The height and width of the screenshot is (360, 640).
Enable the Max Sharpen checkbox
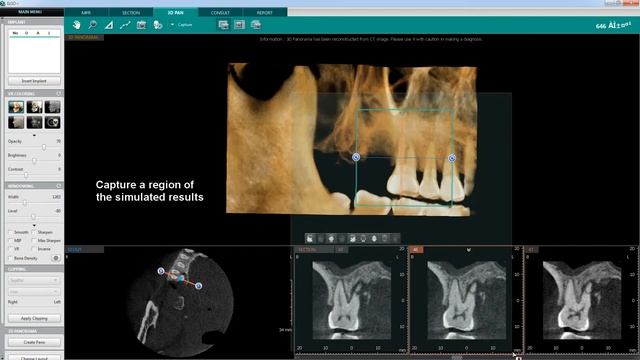pos(34,241)
